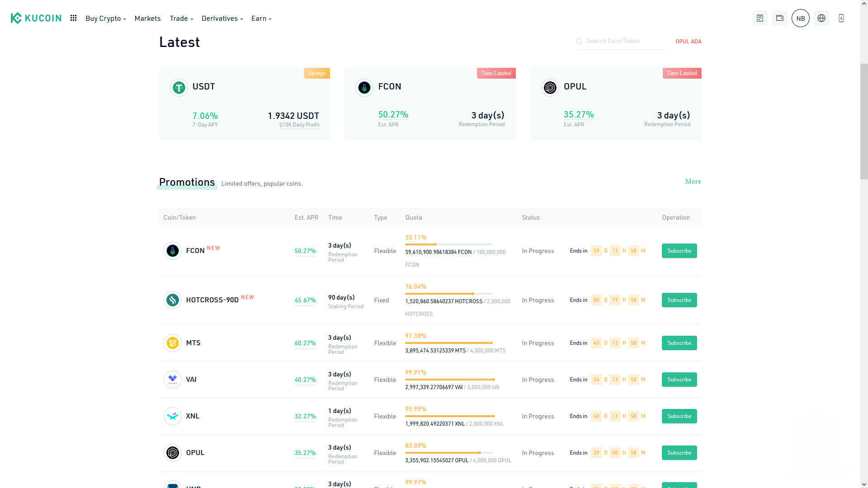868x488 pixels.
Task: Subscribe to the FCON promotion
Action: tap(679, 251)
